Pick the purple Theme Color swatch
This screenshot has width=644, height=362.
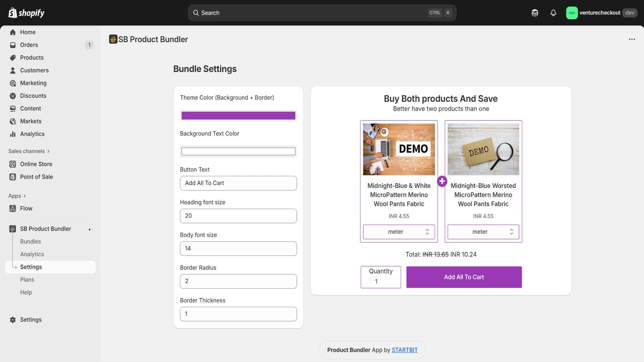click(238, 116)
